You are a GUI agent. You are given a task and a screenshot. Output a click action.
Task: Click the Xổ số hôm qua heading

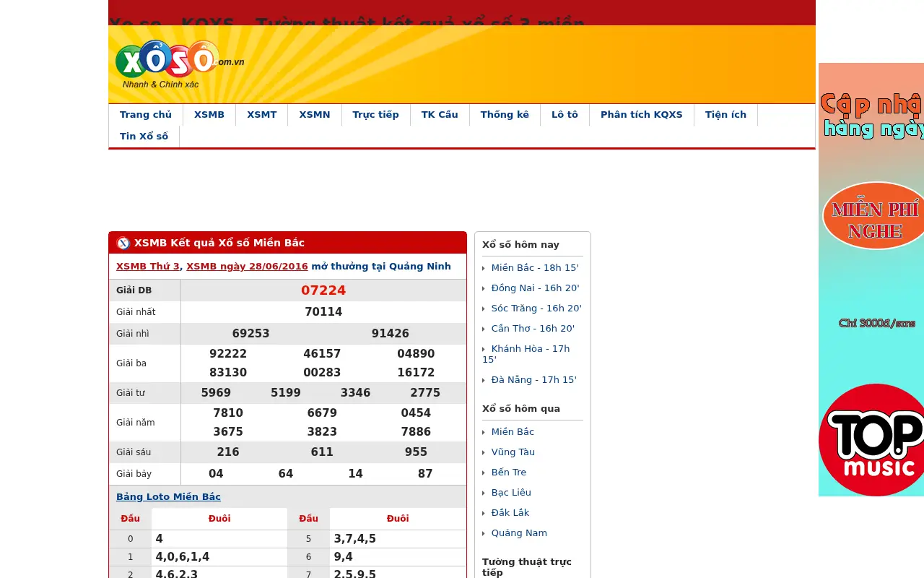[x=521, y=409]
